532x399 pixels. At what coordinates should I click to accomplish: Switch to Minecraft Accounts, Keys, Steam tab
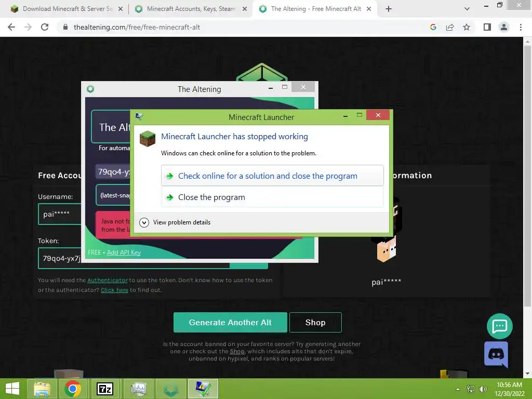191,9
